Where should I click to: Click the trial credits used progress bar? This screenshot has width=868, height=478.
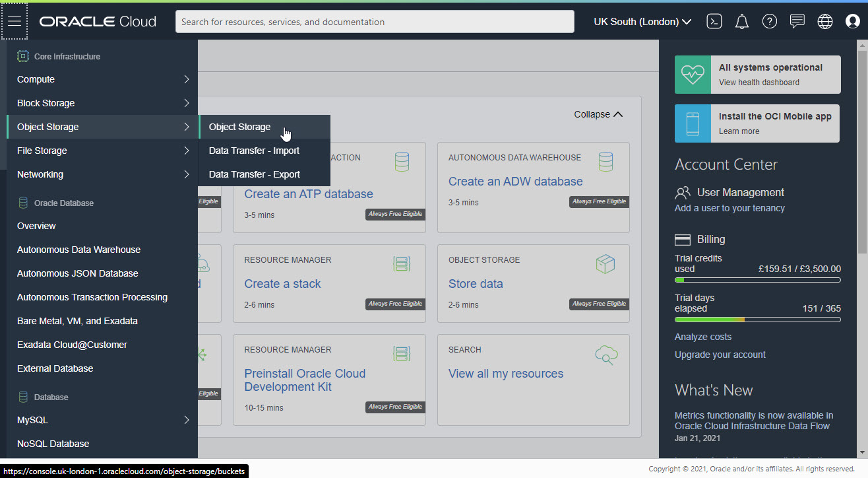[x=758, y=280]
